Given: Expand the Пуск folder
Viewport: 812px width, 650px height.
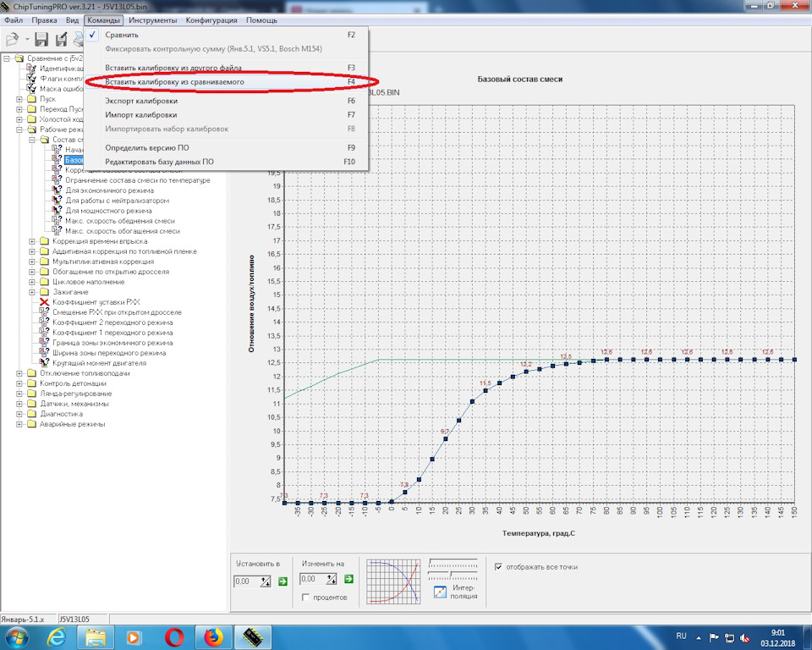Looking at the screenshot, I should coord(19,99).
